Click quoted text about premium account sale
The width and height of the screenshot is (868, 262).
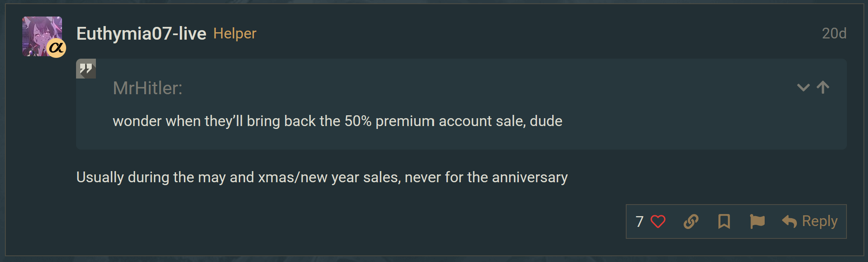point(337,121)
